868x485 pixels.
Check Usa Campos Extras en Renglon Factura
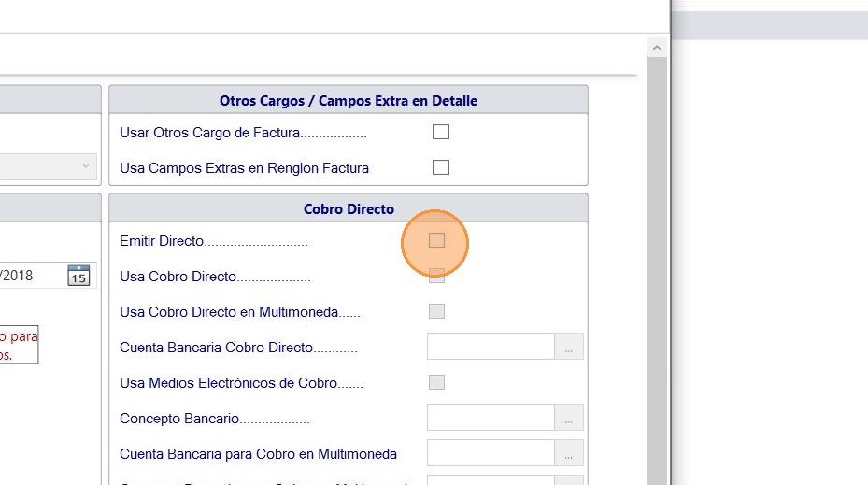[x=441, y=168]
